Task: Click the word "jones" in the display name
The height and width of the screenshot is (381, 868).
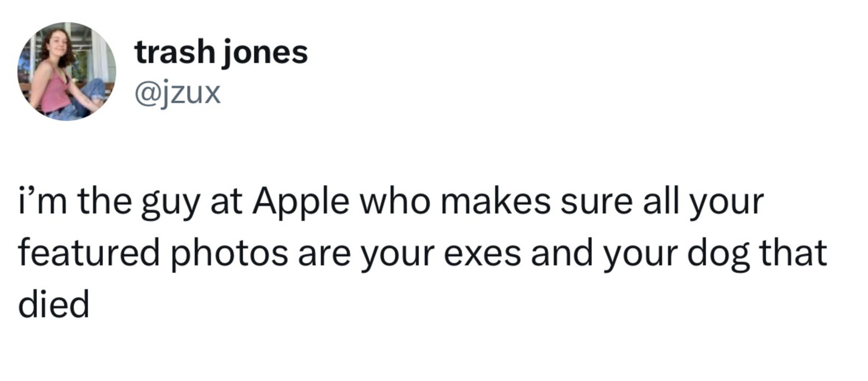Action: [265, 53]
